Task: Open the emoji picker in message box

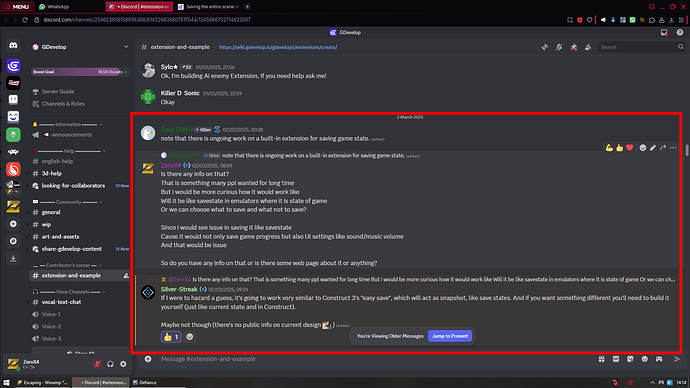Action: [x=645, y=359]
